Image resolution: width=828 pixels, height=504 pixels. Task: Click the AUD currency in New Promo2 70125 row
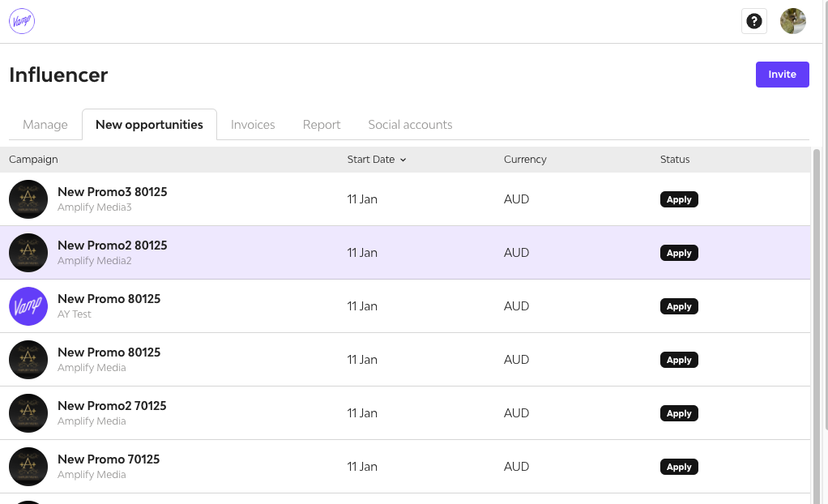point(516,413)
